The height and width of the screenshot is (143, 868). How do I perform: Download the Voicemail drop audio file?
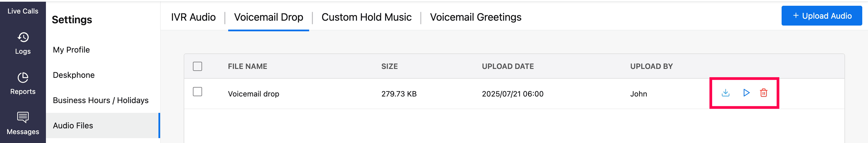(x=725, y=93)
